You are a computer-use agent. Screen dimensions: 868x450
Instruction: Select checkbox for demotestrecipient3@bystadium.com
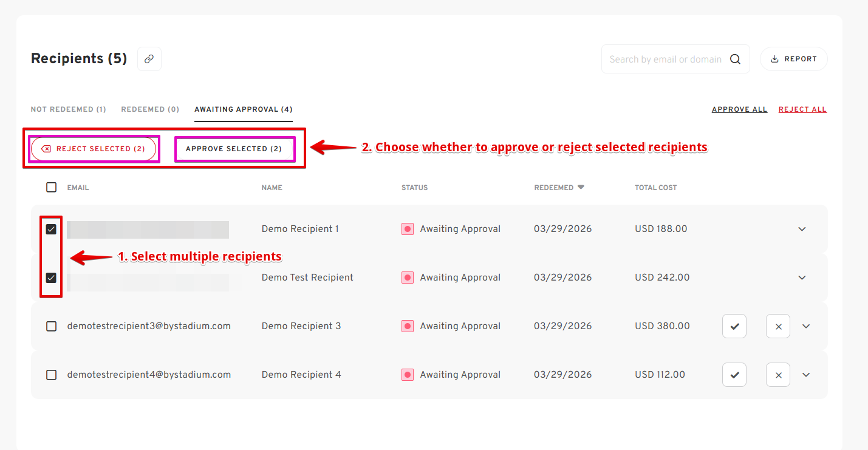pyautogui.click(x=52, y=326)
